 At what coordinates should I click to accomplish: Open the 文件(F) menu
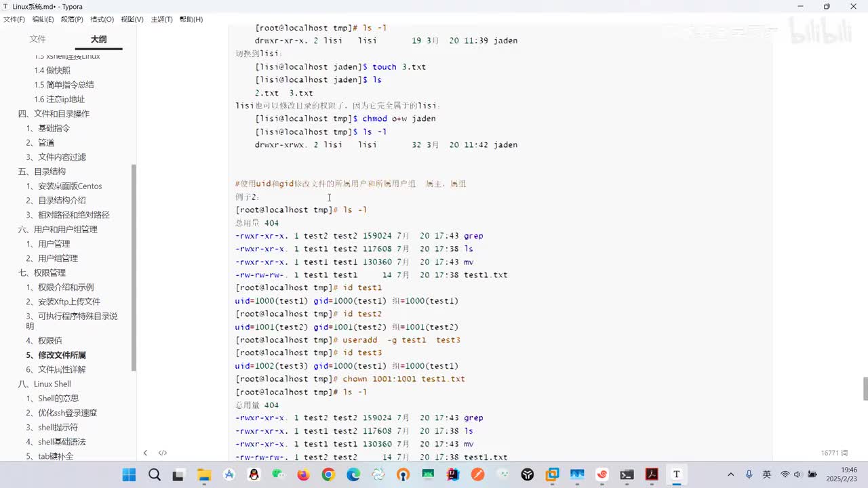pyautogui.click(x=14, y=20)
